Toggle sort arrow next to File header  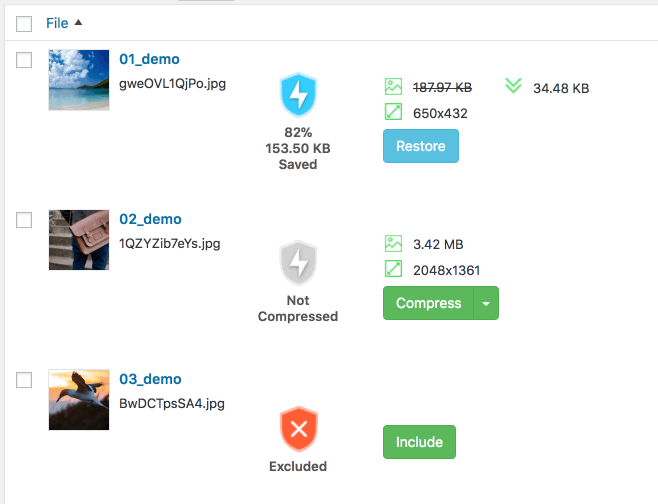[x=78, y=23]
